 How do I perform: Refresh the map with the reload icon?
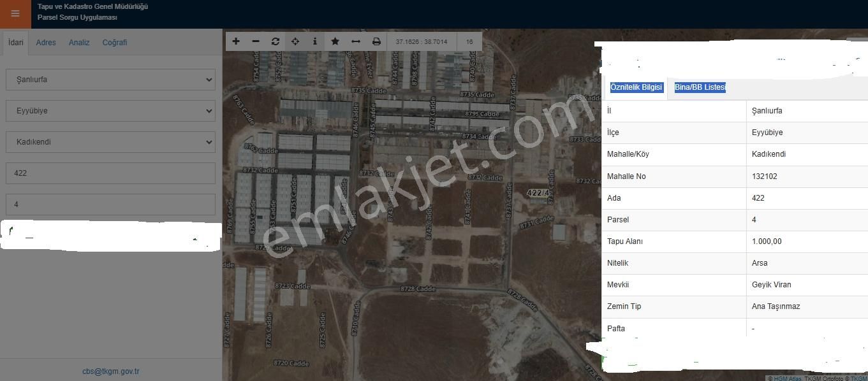276,41
